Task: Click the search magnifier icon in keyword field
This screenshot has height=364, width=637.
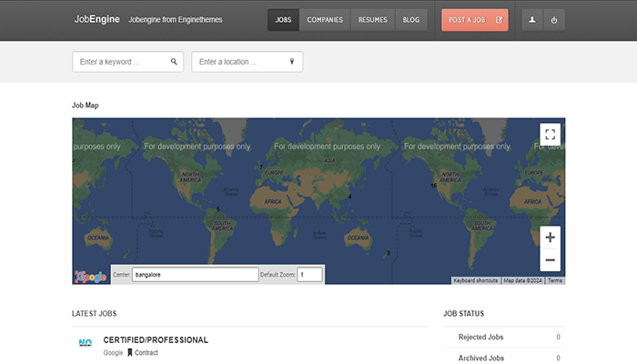Action: click(174, 62)
